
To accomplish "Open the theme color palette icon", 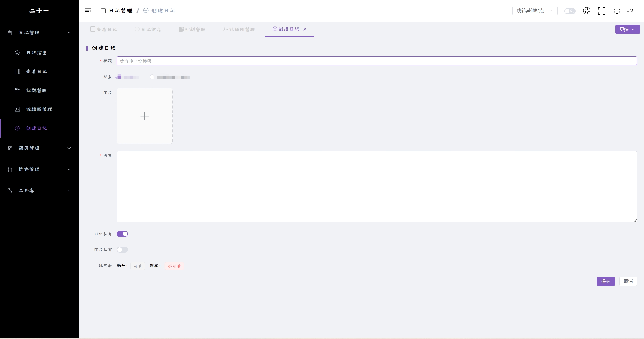I will (x=587, y=11).
